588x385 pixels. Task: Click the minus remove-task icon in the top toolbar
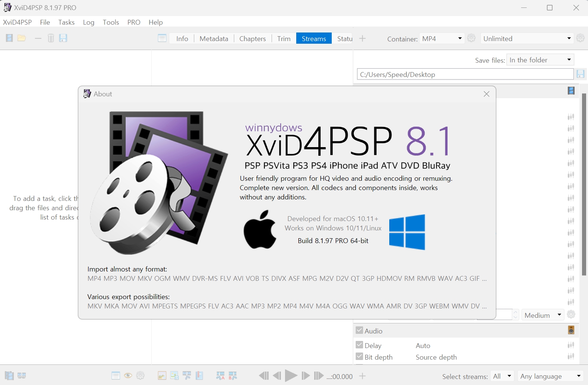coord(38,38)
